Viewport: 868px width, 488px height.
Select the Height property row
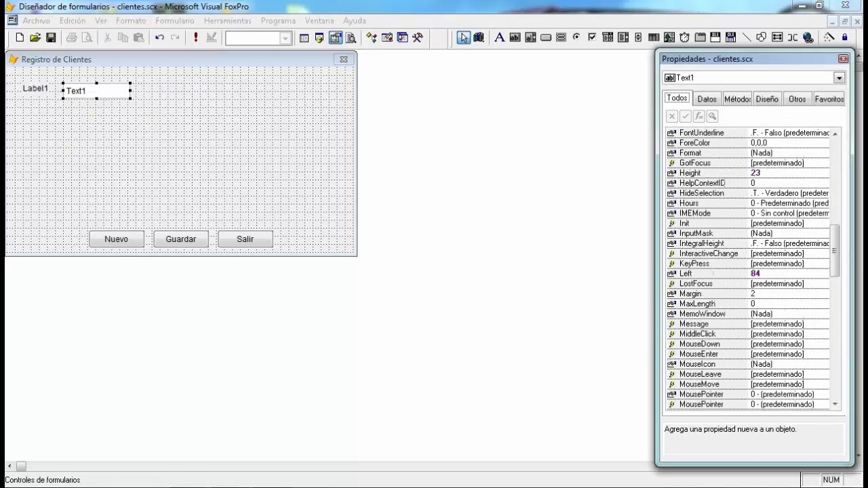(747, 173)
